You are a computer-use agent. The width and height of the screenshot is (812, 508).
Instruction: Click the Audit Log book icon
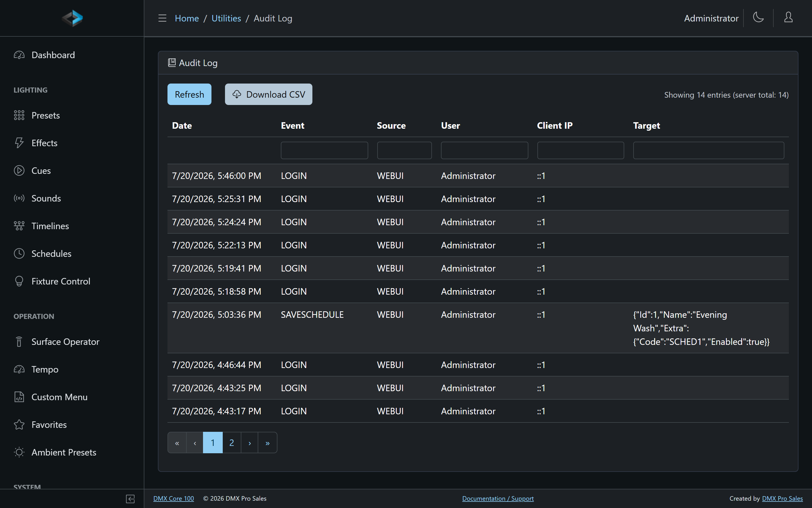[172, 63]
